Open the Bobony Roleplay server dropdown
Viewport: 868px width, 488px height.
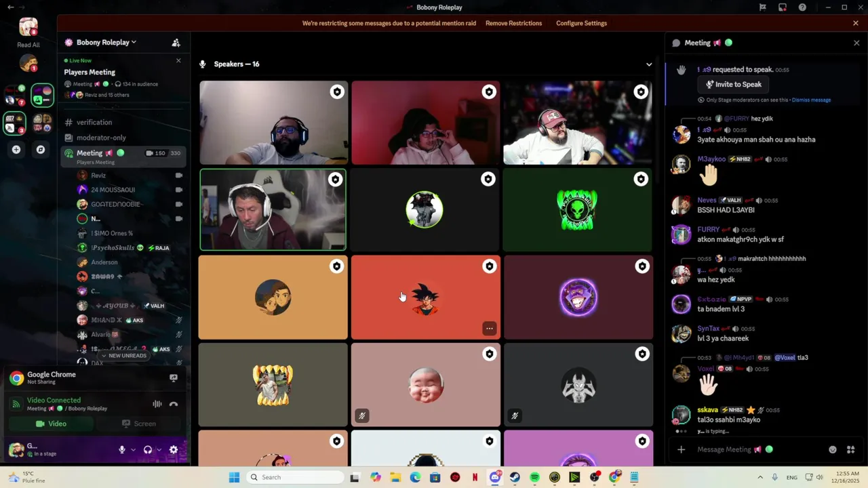(106, 42)
